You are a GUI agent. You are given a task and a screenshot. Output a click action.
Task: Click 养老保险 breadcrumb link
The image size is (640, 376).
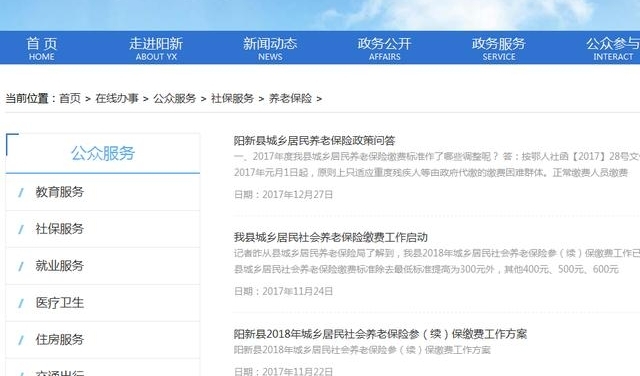pos(290,98)
